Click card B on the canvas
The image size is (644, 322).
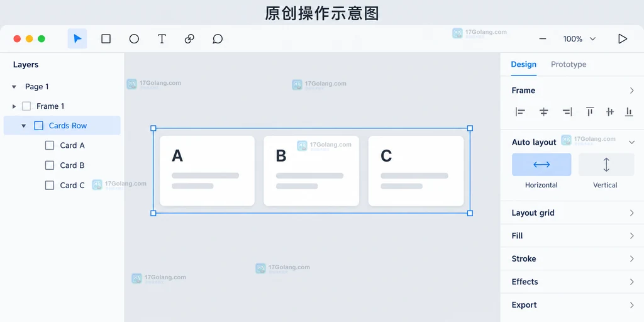(311, 171)
